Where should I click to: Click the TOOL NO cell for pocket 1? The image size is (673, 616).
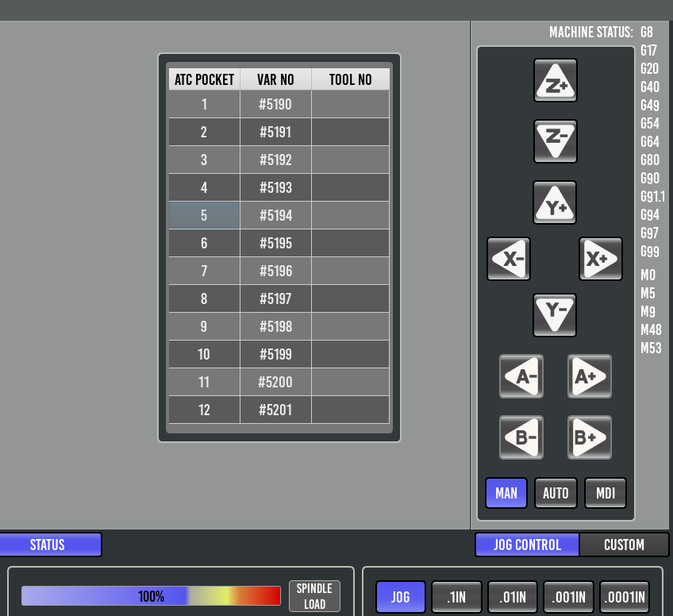coord(350,104)
